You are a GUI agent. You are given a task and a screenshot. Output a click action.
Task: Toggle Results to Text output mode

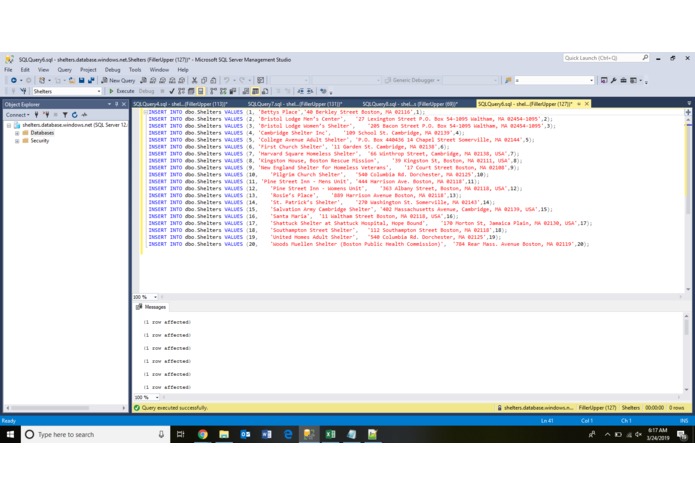click(x=246, y=91)
